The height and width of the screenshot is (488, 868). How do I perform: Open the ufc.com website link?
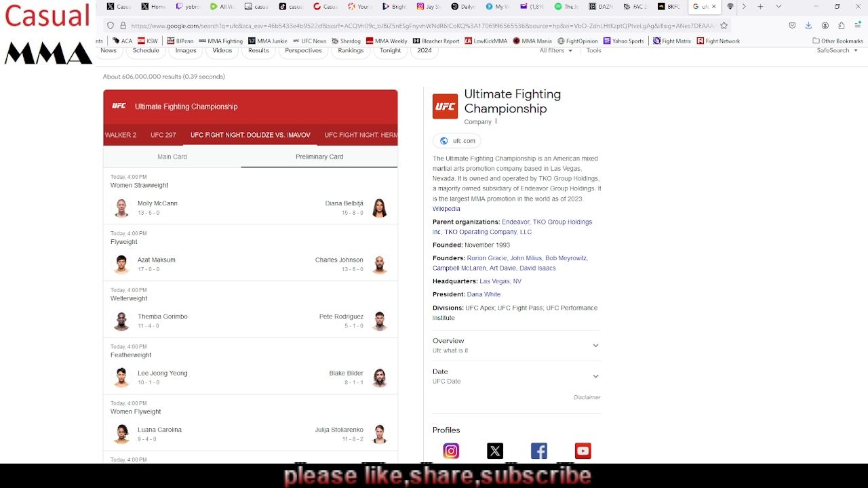pos(457,141)
